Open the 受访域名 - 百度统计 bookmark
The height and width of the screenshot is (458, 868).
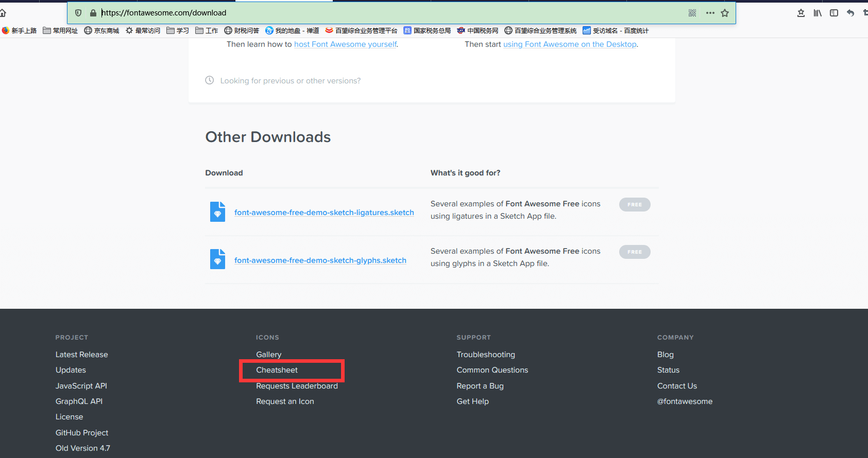tap(616, 30)
